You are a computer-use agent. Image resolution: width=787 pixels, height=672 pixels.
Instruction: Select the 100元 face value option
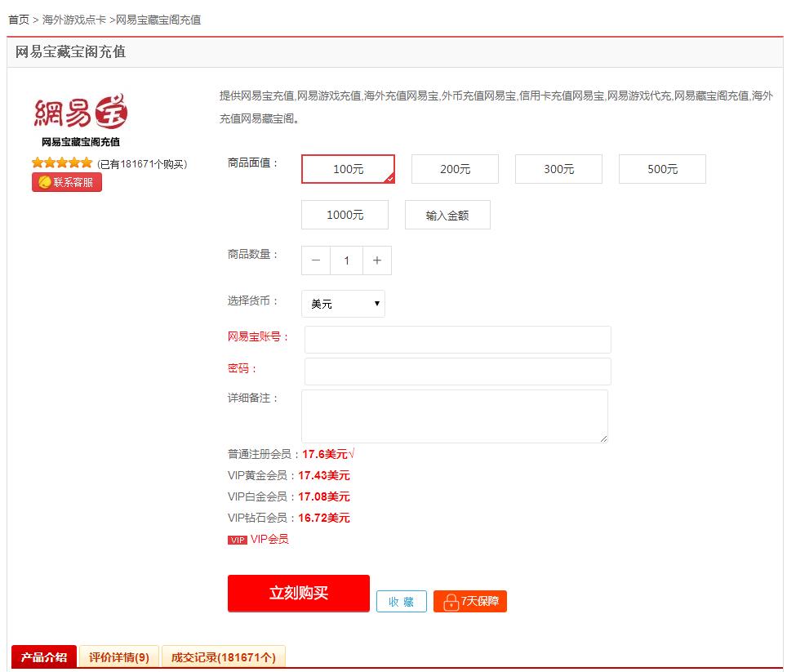[348, 169]
